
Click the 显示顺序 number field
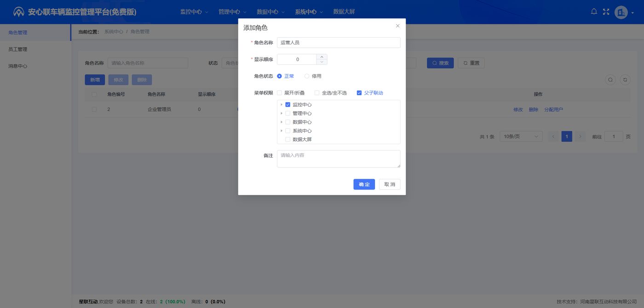[297, 59]
